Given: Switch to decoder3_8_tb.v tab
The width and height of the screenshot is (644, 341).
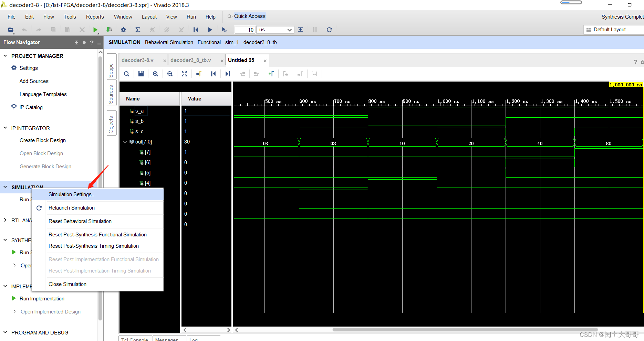Looking at the screenshot, I should (x=191, y=60).
